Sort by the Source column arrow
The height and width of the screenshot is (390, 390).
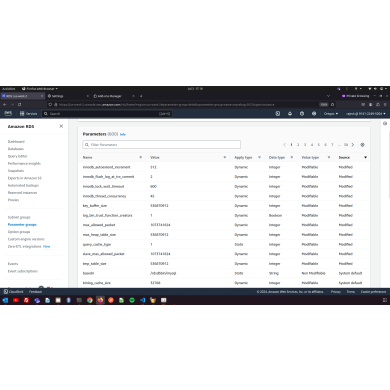point(365,157)
